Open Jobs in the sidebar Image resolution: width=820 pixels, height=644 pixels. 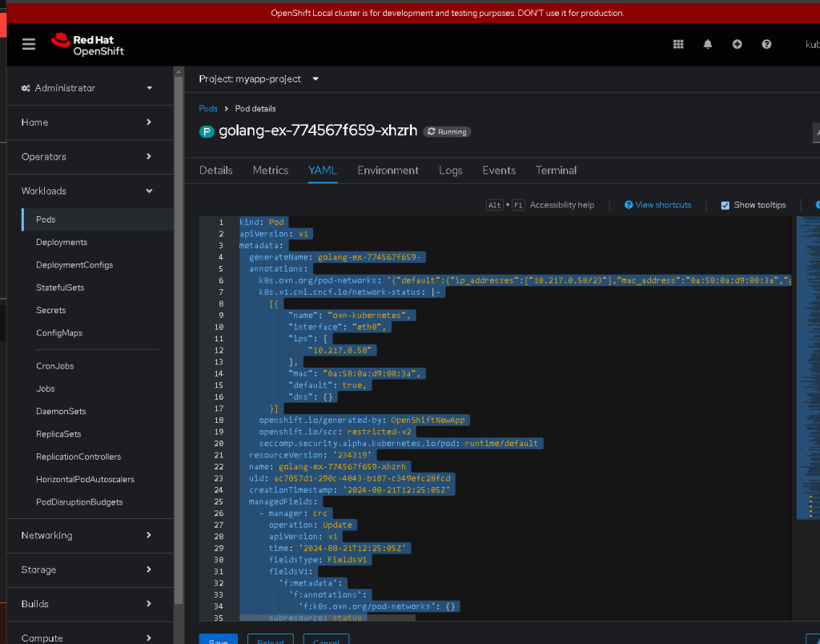(x=46, y=388)
